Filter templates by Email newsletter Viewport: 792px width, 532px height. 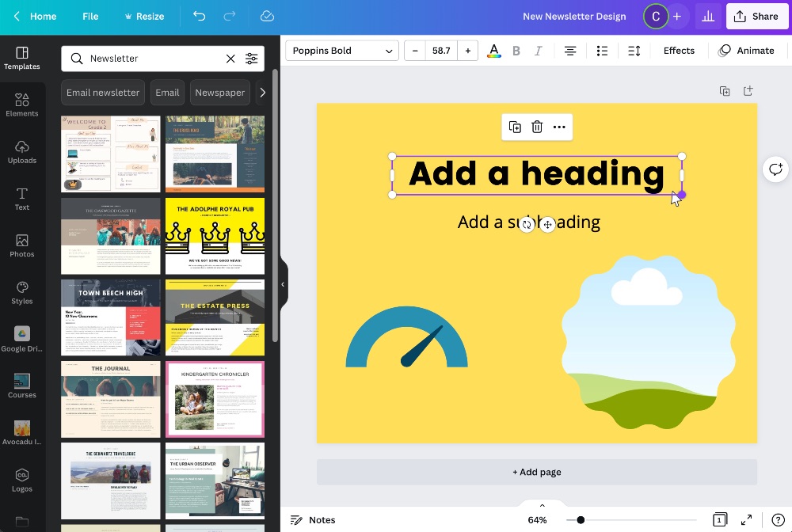[102, 93]
